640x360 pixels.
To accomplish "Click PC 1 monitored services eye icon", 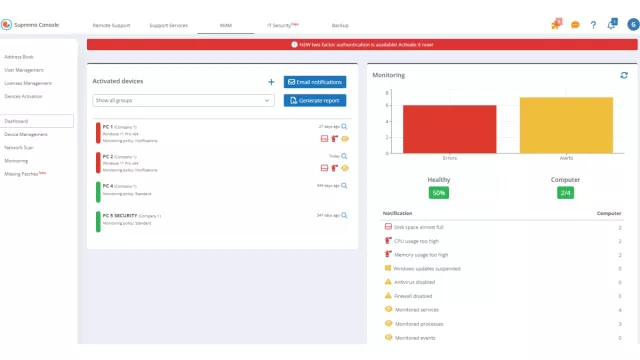I will (345, 139).
